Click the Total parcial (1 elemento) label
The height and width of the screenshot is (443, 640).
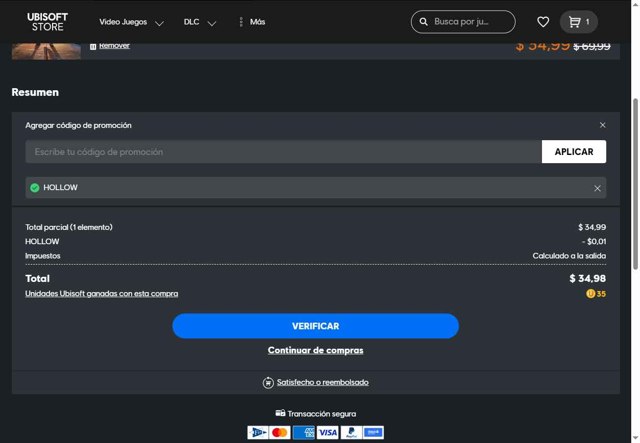(x=69, y=227)
